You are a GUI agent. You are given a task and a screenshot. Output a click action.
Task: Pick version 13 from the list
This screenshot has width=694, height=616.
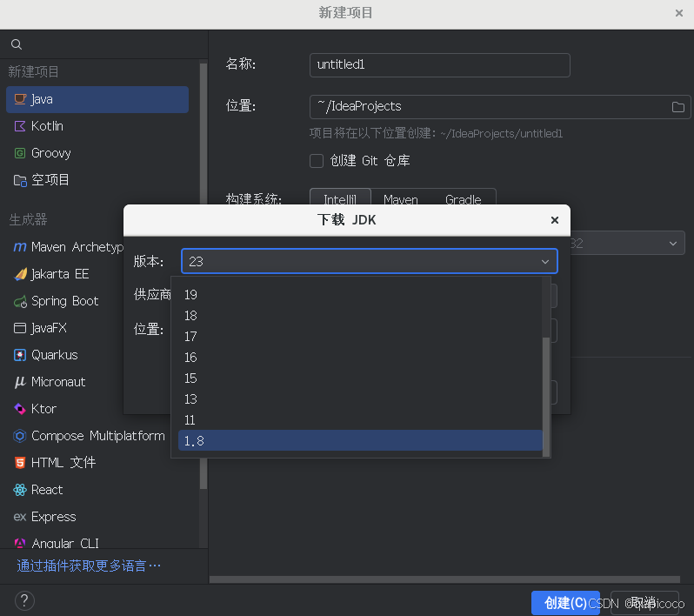click(x=360, y=398)
